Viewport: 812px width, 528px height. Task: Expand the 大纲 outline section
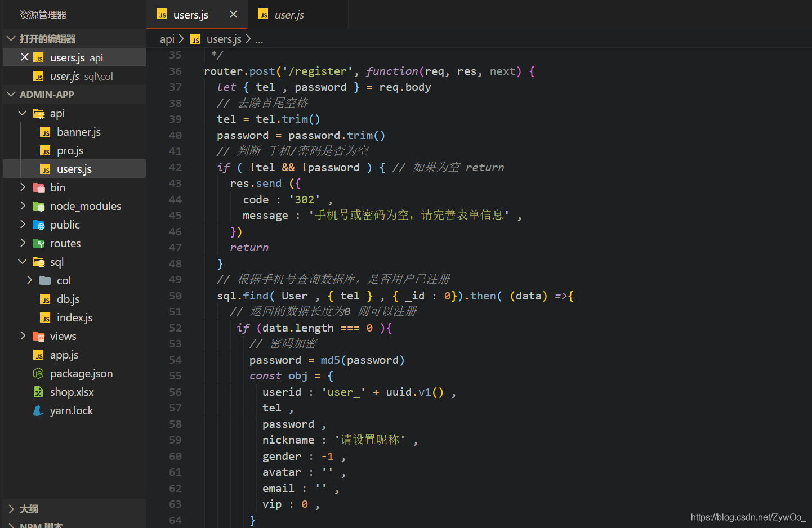click(11, 509)
